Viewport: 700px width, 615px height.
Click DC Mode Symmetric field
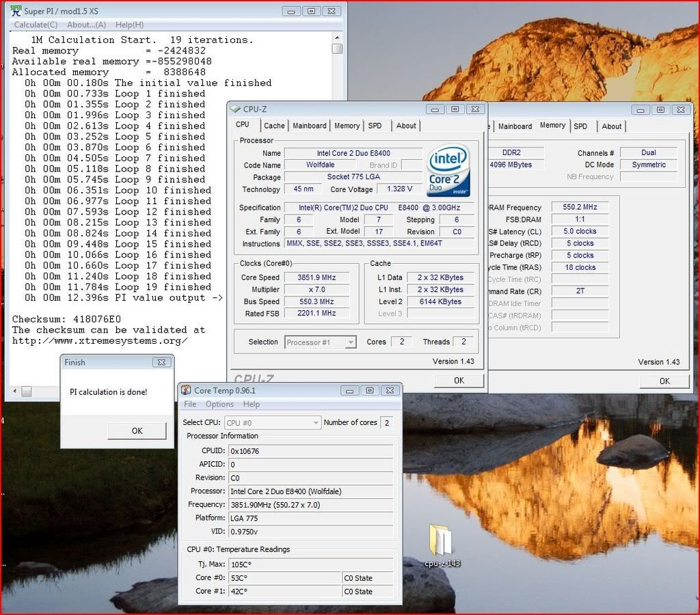point(649,165)
